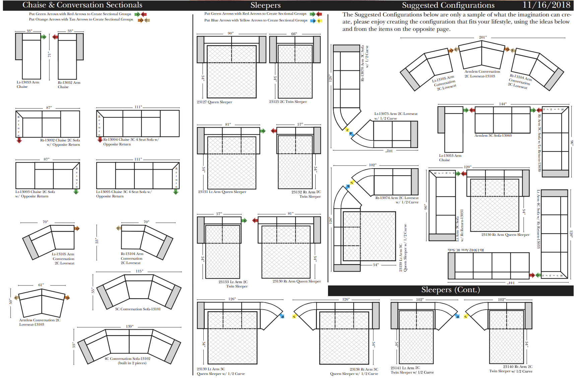
Task: Click red arrow on Rt-13052 Arm Chaise
Action: (x=55, y=37)
